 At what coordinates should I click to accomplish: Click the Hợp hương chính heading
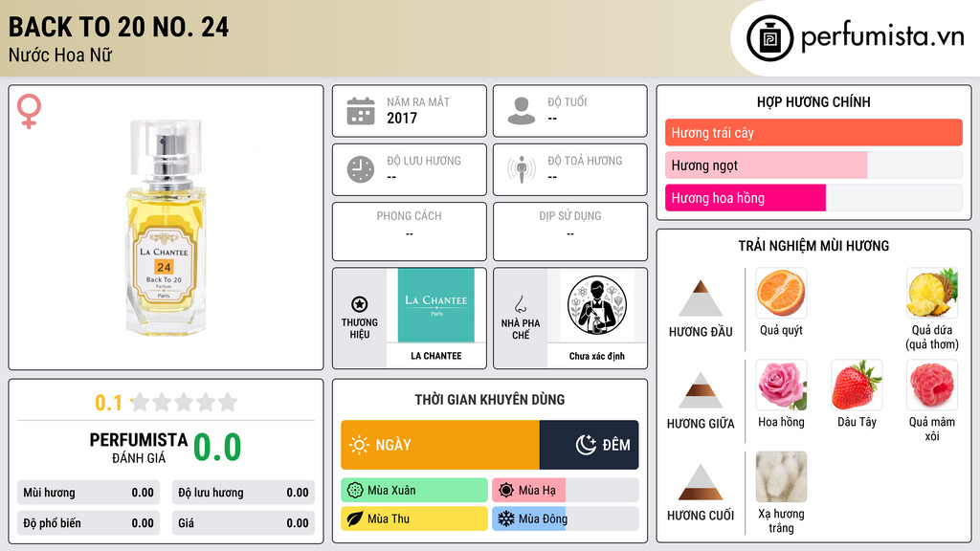tap(813, 101)
